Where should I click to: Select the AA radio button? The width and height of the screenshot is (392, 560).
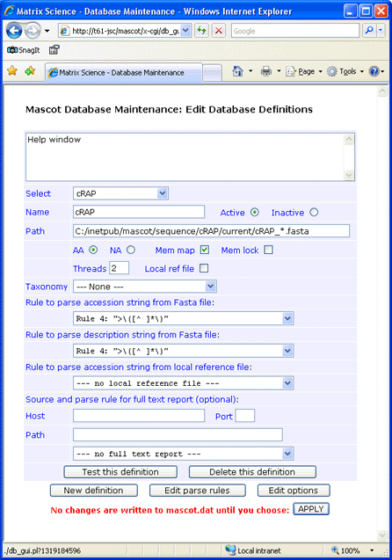(x=93, y=250)
